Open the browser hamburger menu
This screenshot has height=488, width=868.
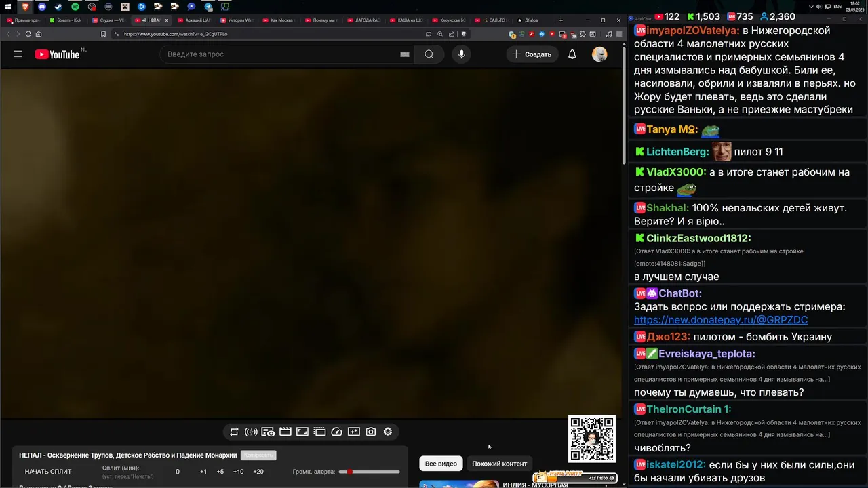point(619,34)
